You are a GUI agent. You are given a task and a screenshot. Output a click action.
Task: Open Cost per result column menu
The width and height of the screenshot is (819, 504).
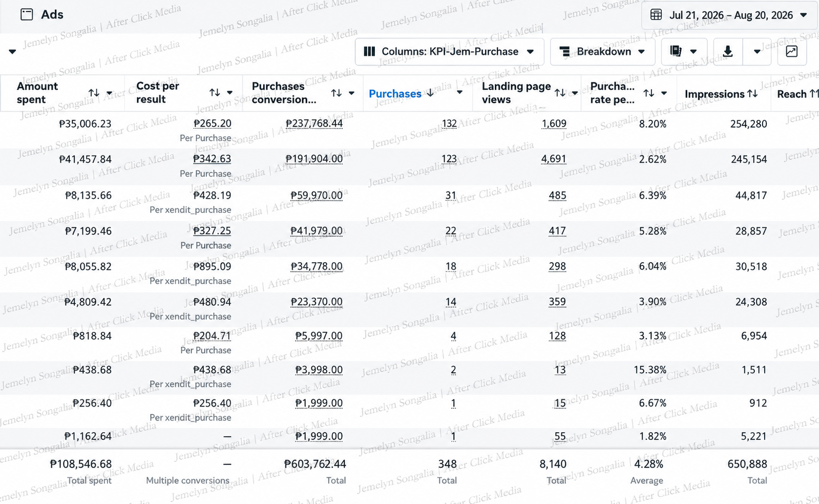[x=230, y=93]
